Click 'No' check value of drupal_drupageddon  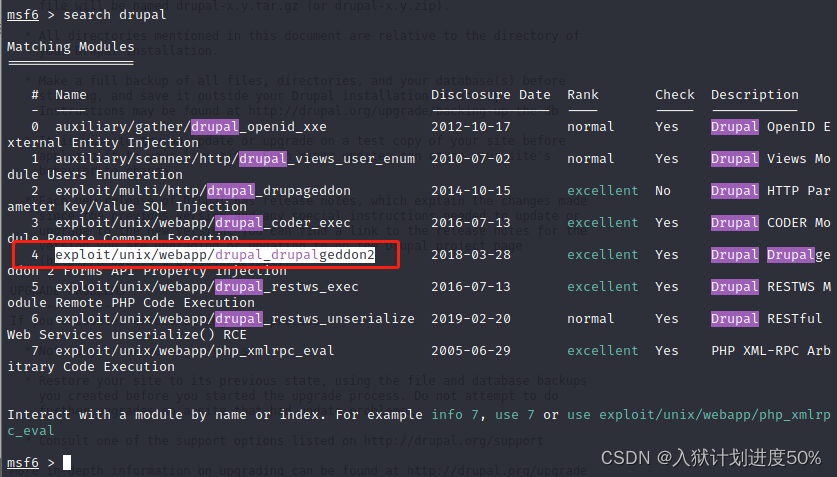(x=663, y=191)
